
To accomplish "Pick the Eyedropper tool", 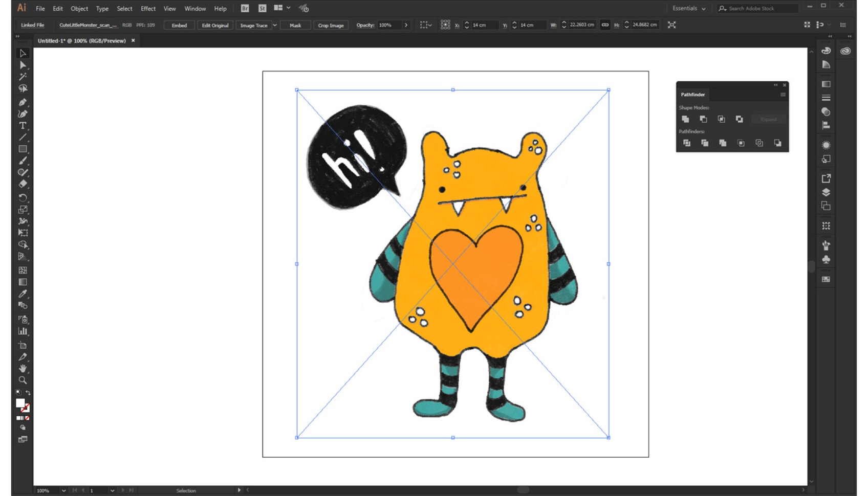I will coord(23,294).
